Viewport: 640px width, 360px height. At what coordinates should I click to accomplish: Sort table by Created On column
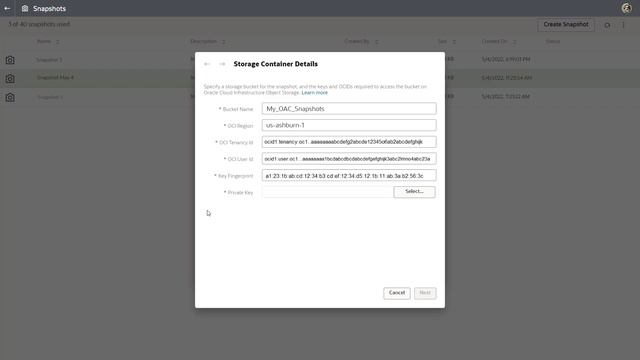514,42
